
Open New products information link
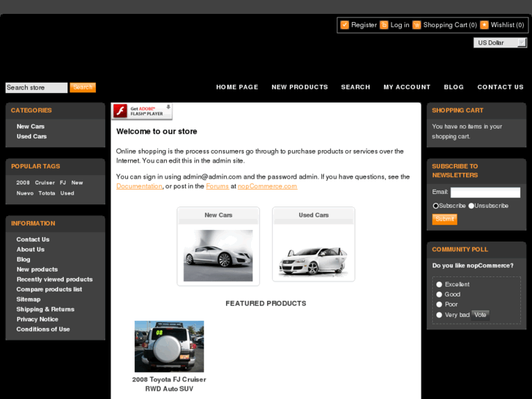point(37,269)
